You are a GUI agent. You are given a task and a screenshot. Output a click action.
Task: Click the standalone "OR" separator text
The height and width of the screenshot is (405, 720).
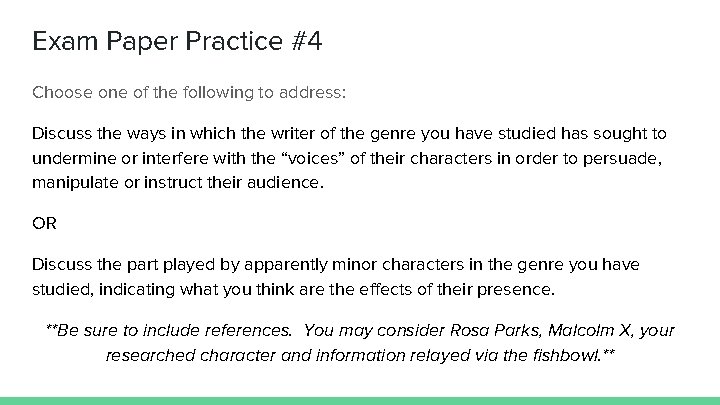coord(45,224)
